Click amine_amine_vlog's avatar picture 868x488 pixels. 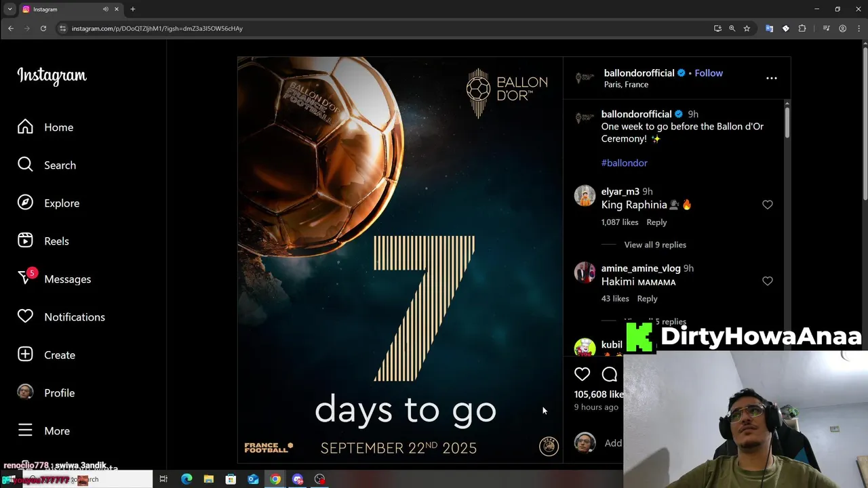[585, 272]
